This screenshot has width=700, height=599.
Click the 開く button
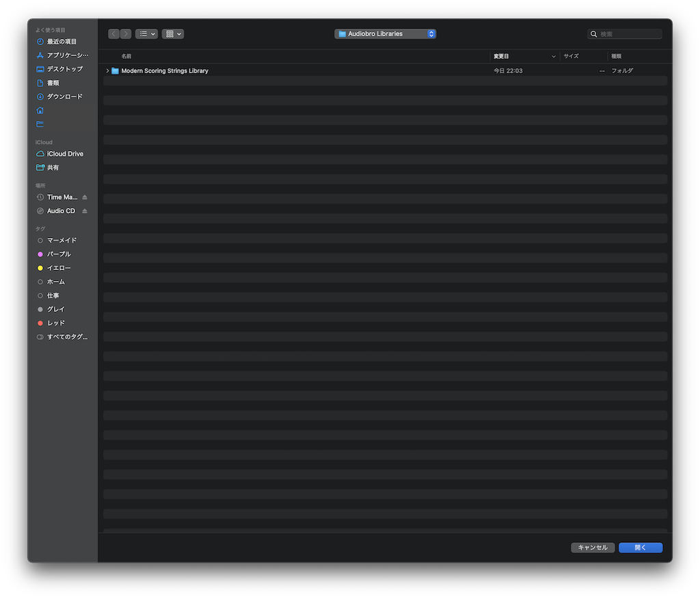click(x=641, y=548)
